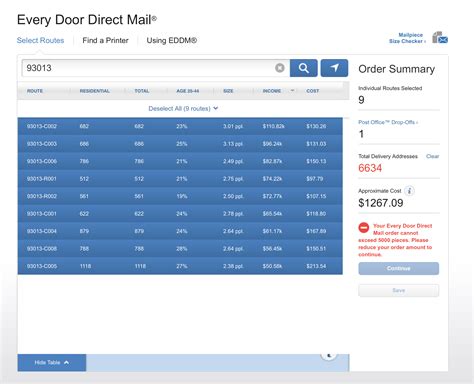This screenshot has width=474, height=384.
Task: Click Clear next to Total Delivery Addresses
Action: pos(432,156)
